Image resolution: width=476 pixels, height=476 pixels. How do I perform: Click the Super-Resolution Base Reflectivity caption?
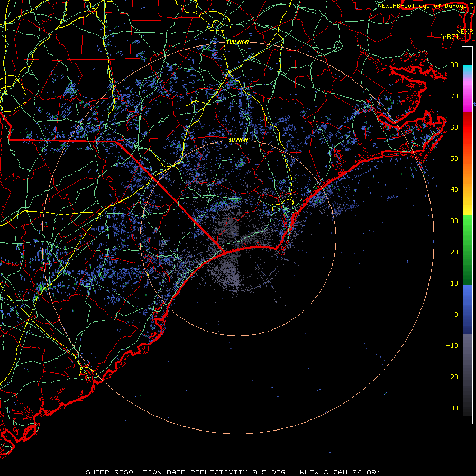click(237, 472)
